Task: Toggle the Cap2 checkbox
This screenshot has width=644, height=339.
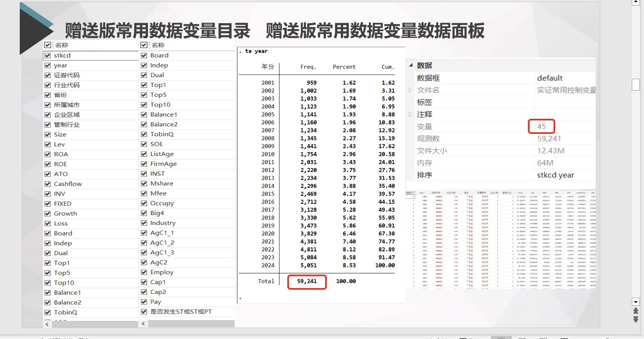Action: point(144,292)
